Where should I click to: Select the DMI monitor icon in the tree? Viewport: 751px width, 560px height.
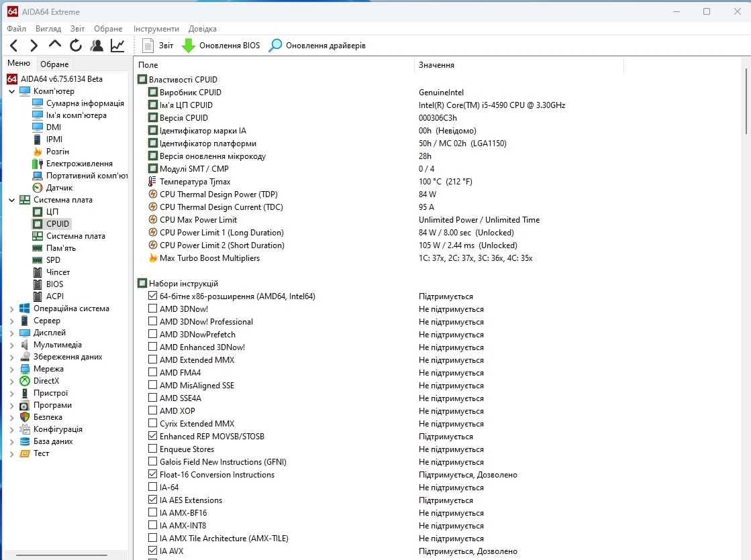coord(38,127)
